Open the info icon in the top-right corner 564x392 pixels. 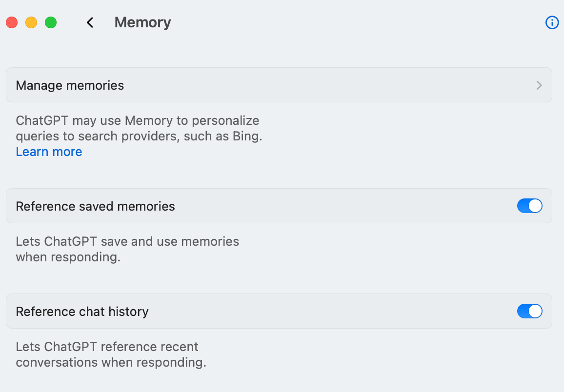[552, 22]
